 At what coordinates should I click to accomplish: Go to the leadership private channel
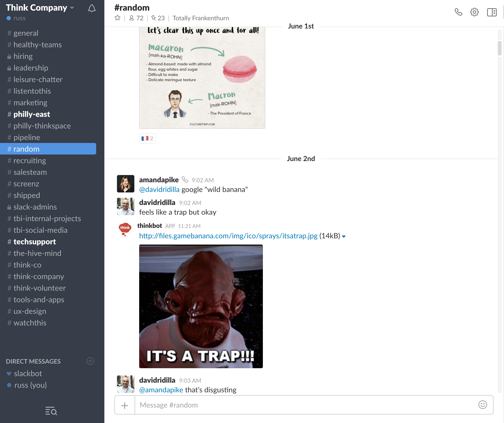[48, 68]
